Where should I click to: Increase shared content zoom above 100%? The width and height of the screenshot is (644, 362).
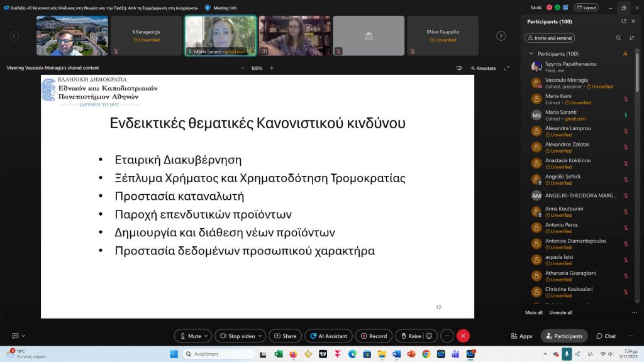click(x=271, y=68)
